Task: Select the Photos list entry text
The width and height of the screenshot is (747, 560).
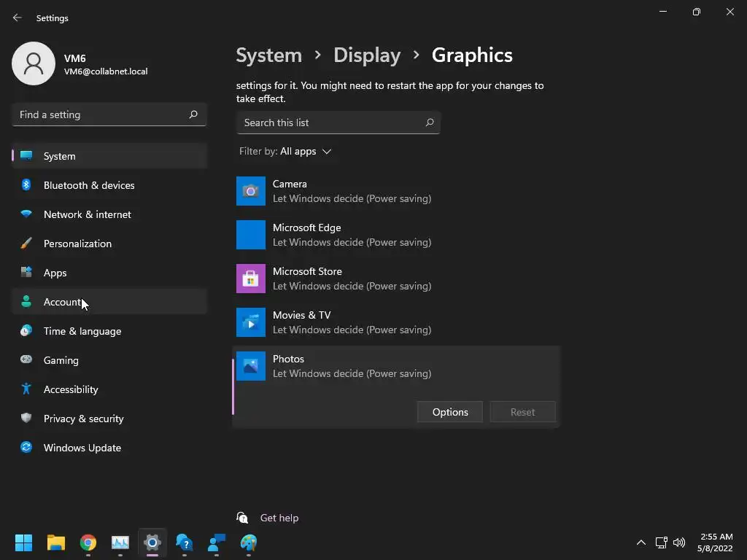Action: point(352,366)
